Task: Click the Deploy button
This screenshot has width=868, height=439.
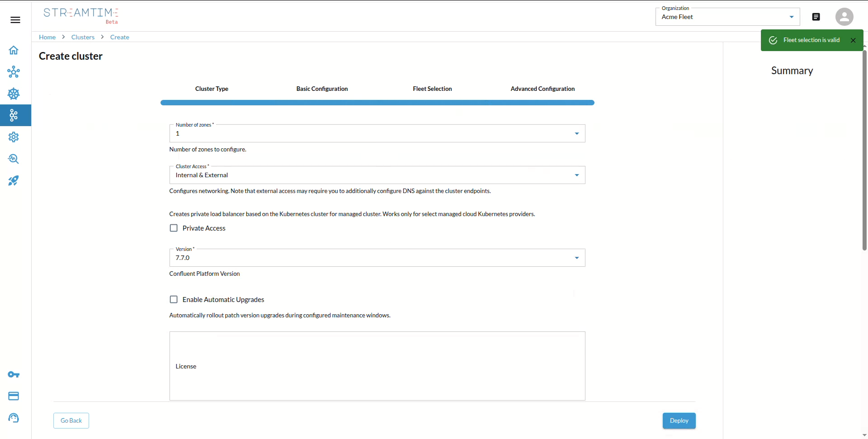Action: pos(679,420)
